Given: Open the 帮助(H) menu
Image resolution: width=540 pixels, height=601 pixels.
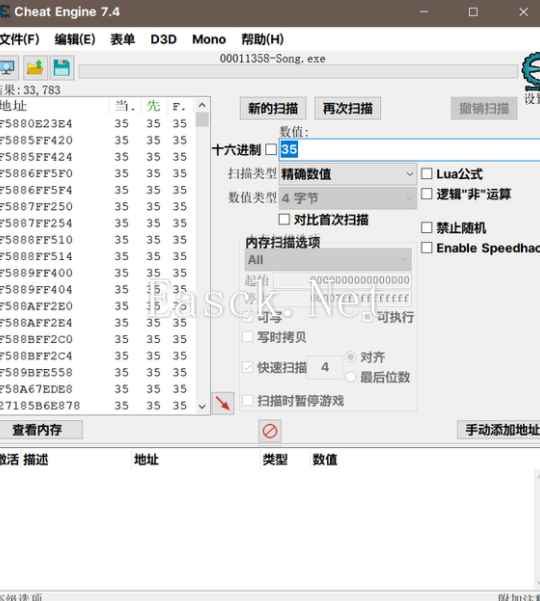Looking at the screenshot, I should coord(263,39).
